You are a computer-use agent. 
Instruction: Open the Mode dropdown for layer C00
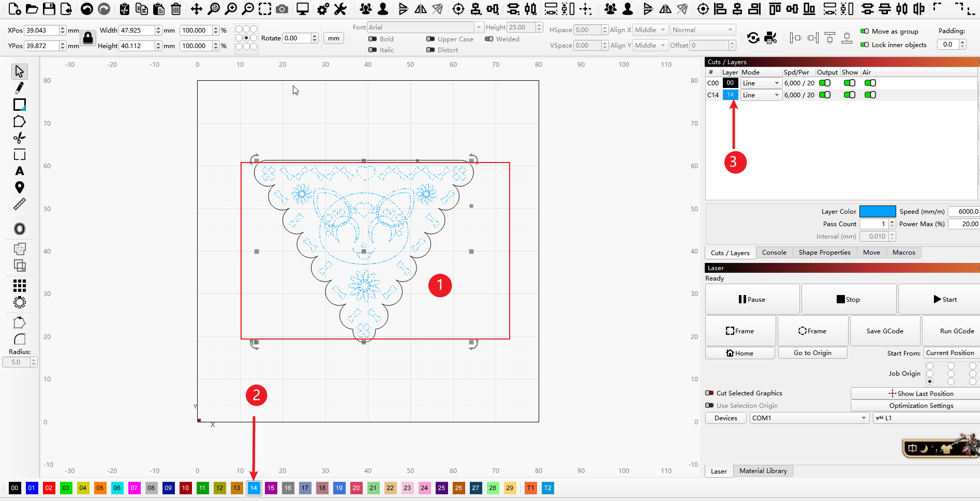pos(761,83)
